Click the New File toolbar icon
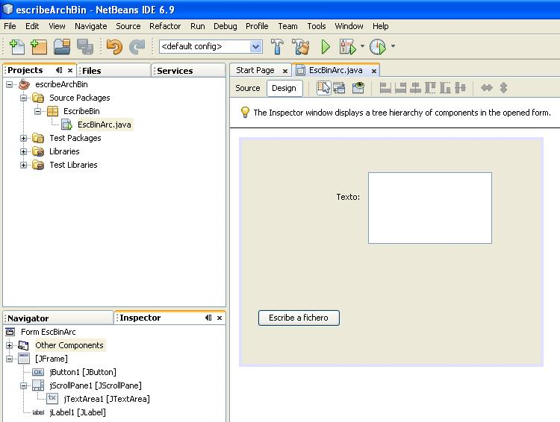 point(17,47)
